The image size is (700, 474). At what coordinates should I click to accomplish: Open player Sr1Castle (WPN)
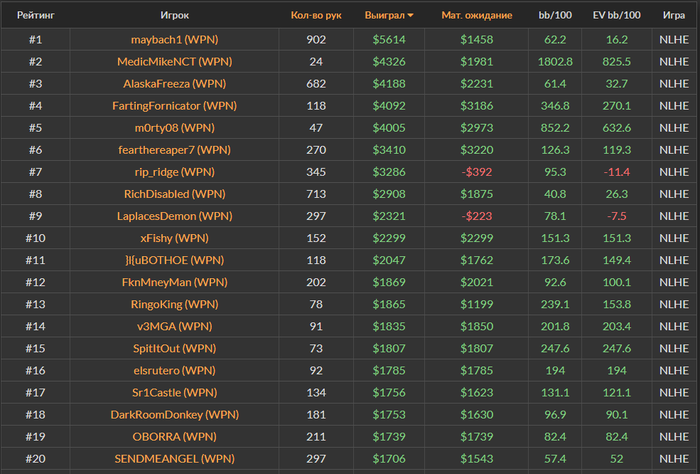[x=175, y=393]
